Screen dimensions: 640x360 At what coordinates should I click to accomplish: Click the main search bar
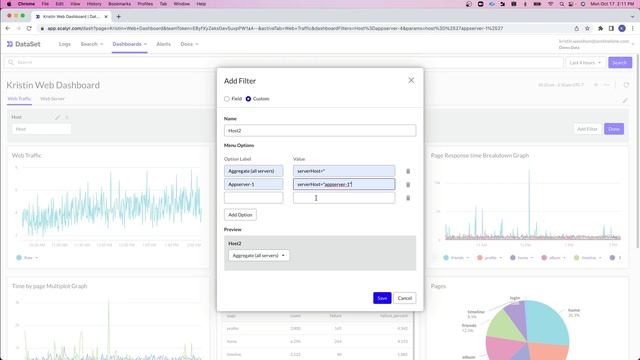pyautogui.click(x=284, y=62)
